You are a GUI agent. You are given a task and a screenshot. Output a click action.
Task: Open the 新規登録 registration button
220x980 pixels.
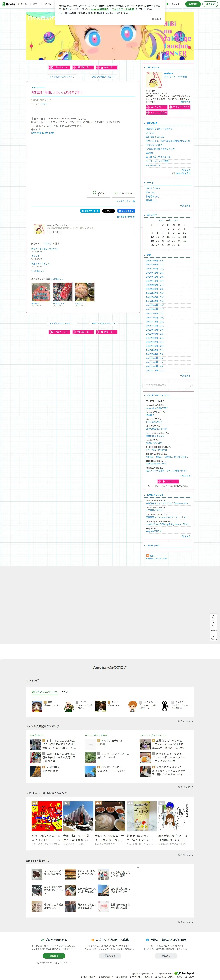[193, 4]
